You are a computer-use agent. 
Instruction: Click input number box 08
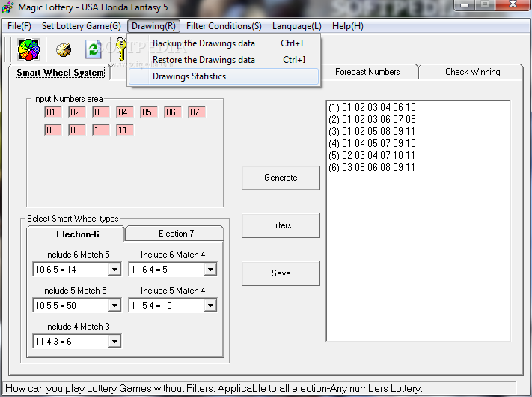point(53,130)
